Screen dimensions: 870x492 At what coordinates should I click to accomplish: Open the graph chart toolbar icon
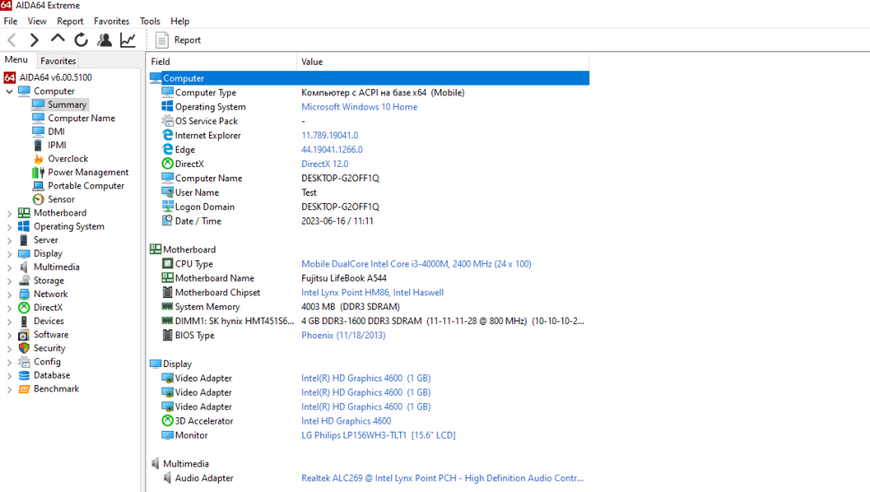[128, 40]
